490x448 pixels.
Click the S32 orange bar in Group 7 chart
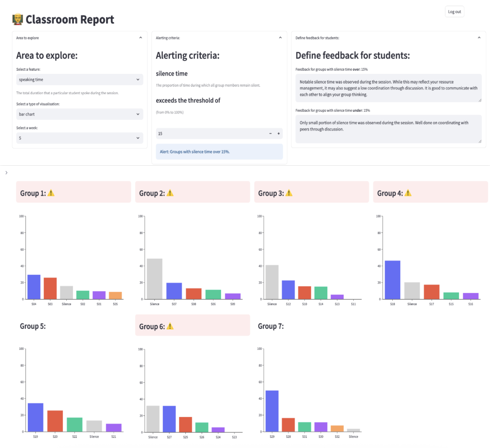[337, 429]
